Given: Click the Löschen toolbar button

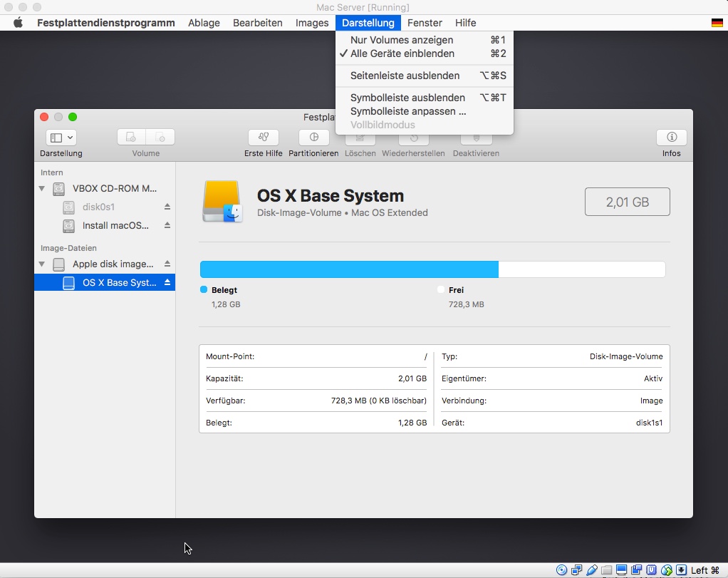Looking at the screenshot, I should click(360, 140).
